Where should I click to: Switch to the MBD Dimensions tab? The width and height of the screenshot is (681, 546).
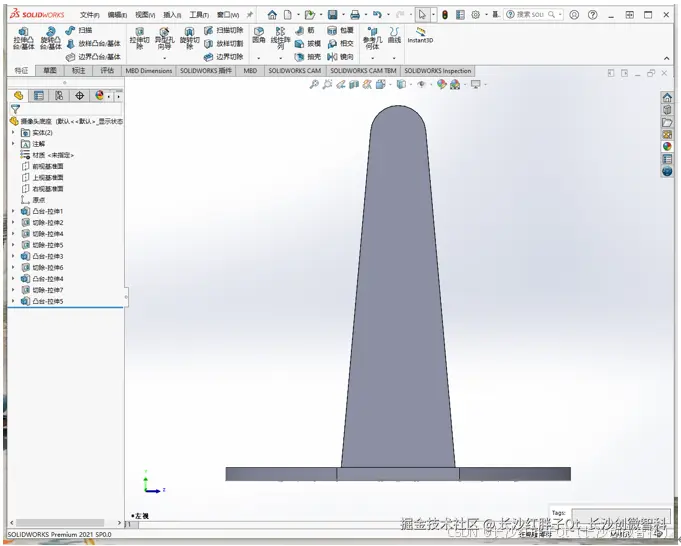pyautogui.click(x=149, y=70)
